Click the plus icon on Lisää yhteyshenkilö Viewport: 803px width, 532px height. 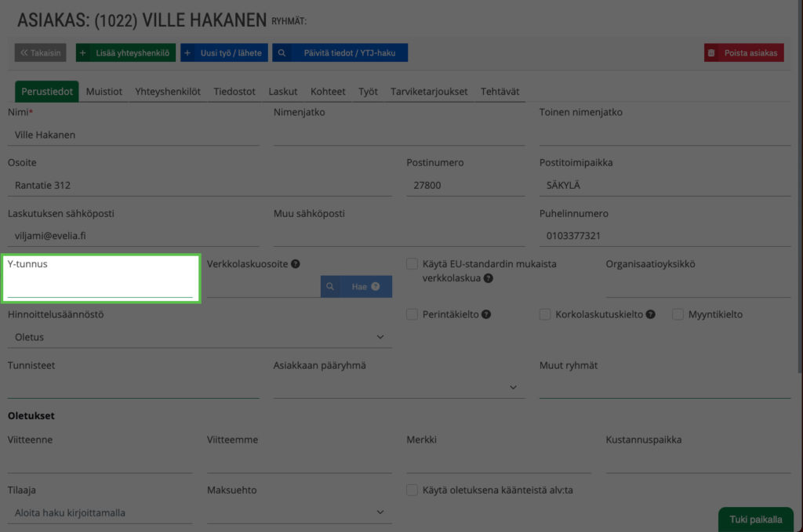point(85,52)
